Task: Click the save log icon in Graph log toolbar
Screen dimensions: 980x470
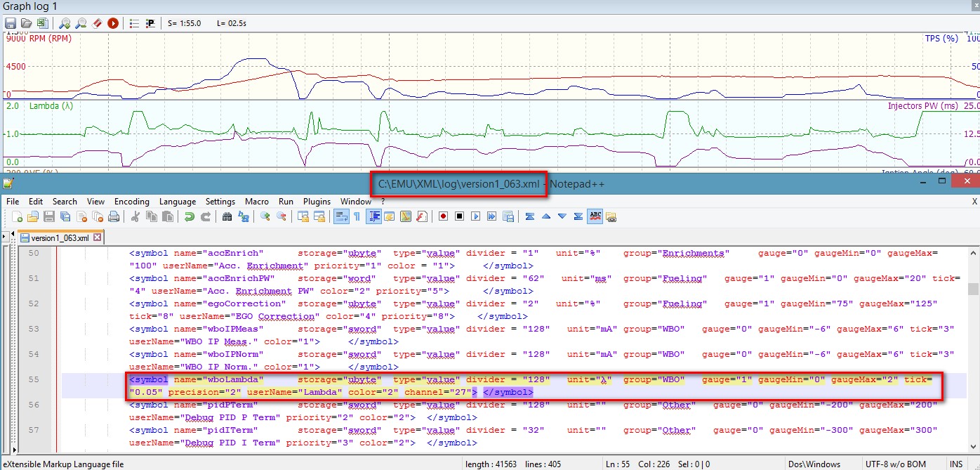Action: tap(11, 23)
